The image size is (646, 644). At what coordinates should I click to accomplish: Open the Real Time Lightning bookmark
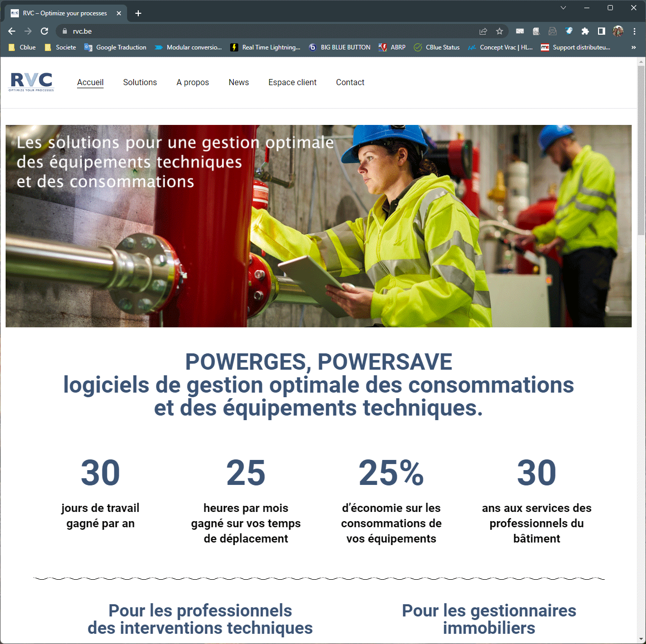pos(265,47)
